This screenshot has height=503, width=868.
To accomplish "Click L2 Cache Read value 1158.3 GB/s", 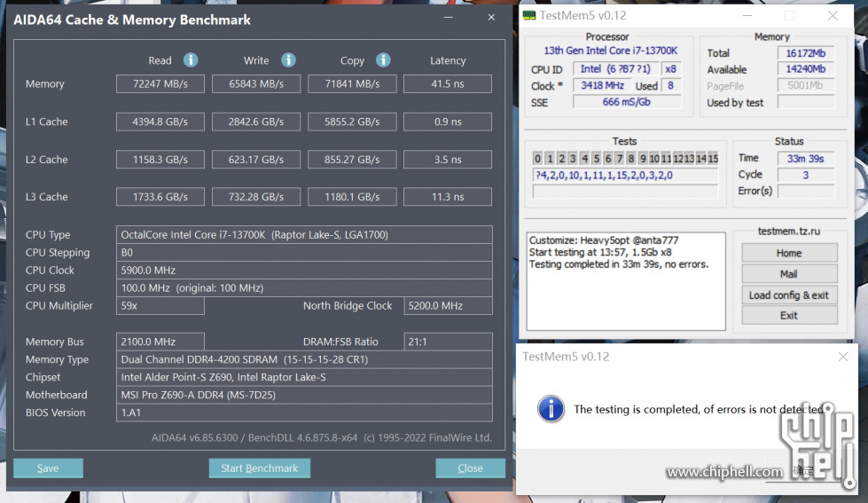I will coord(160,159).
